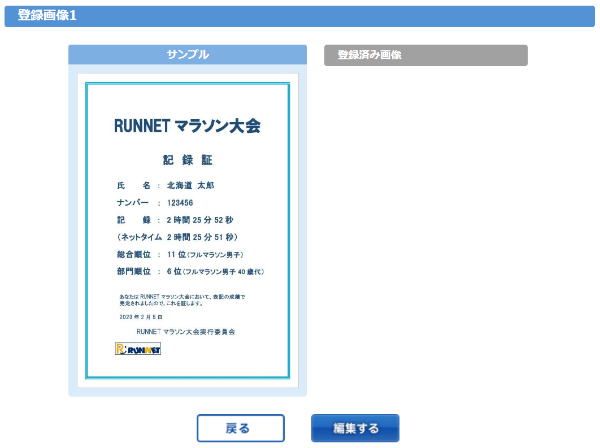Click the record time 2時間25分52秒
The width and height of the screenshot is (600, 448).
pyautogui.click(x=200, y=220)
